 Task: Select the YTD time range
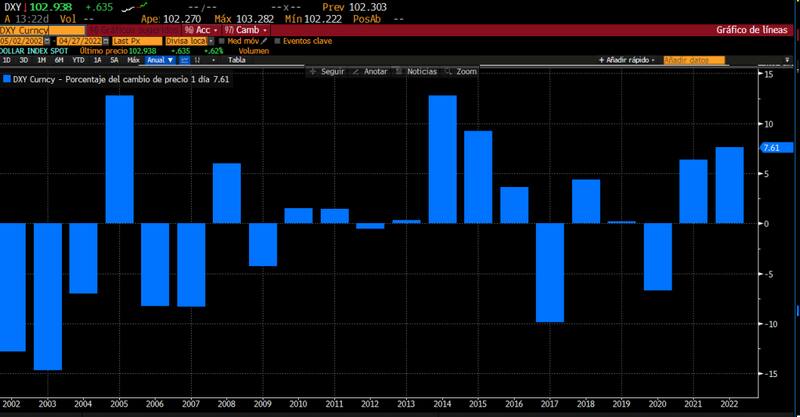point(77,60)
